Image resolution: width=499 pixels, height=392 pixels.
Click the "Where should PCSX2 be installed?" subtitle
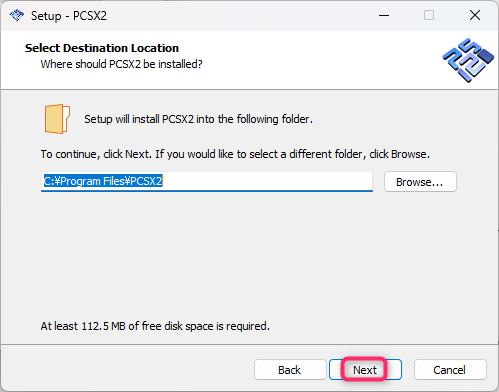pos(121,64)
